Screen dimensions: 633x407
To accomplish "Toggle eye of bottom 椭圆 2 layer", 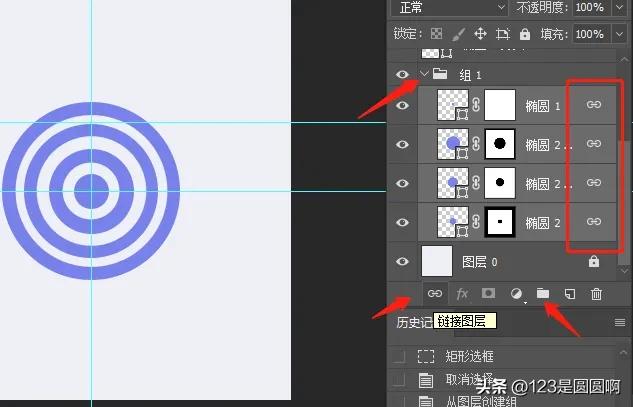I will (x=402, y=222).
